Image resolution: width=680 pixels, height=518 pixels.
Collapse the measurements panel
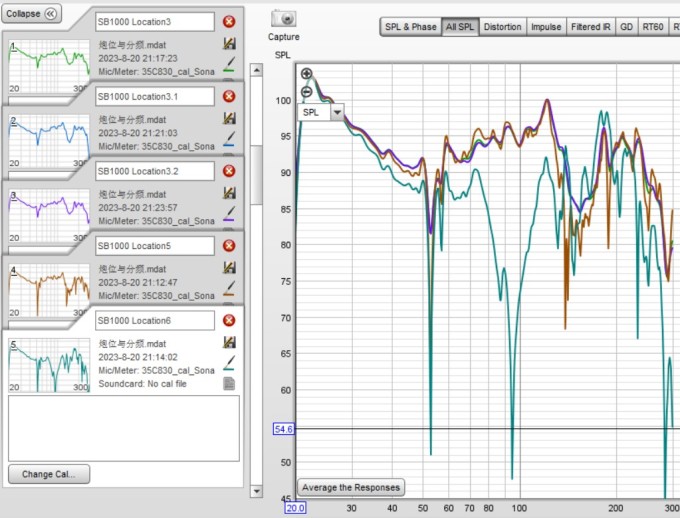tap(35, 14)
